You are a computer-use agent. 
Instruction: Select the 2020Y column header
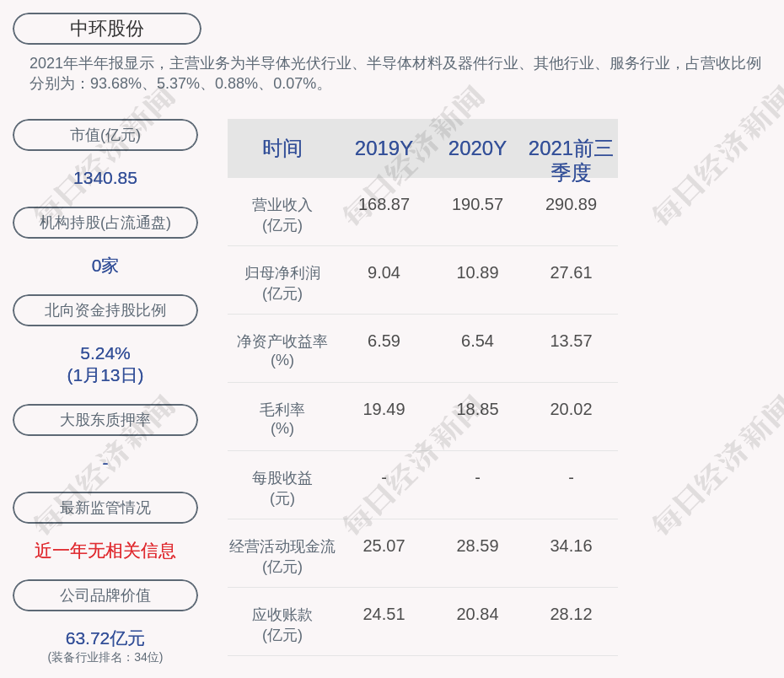pos(477,148)
